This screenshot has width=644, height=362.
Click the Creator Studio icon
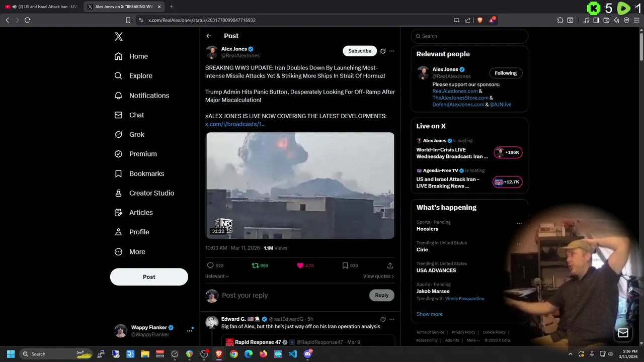pos(118,193)
